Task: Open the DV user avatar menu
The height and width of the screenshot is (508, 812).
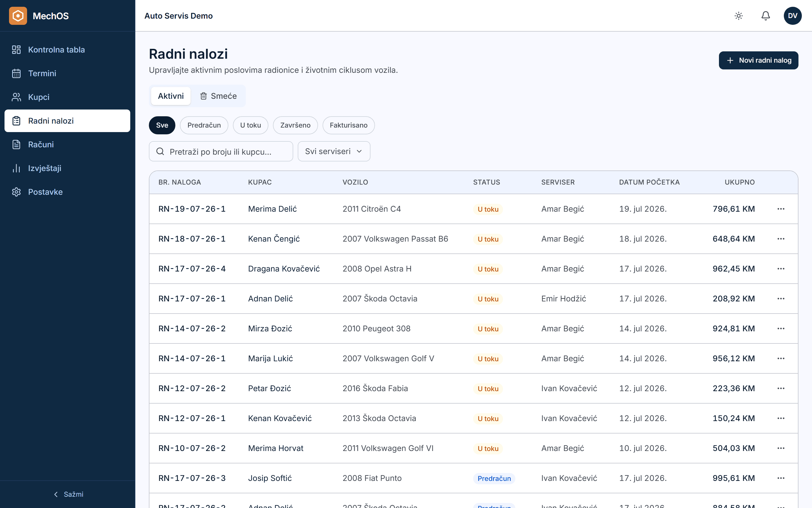Action: [793, 16]
